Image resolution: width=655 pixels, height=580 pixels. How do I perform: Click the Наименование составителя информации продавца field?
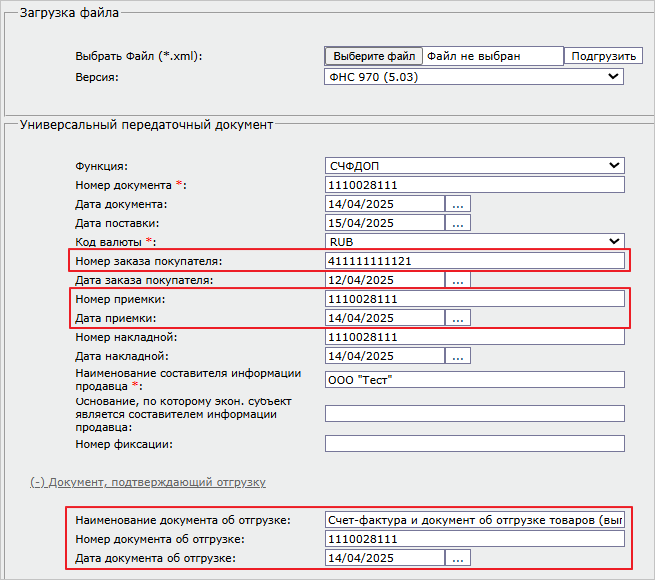(474, 380)
